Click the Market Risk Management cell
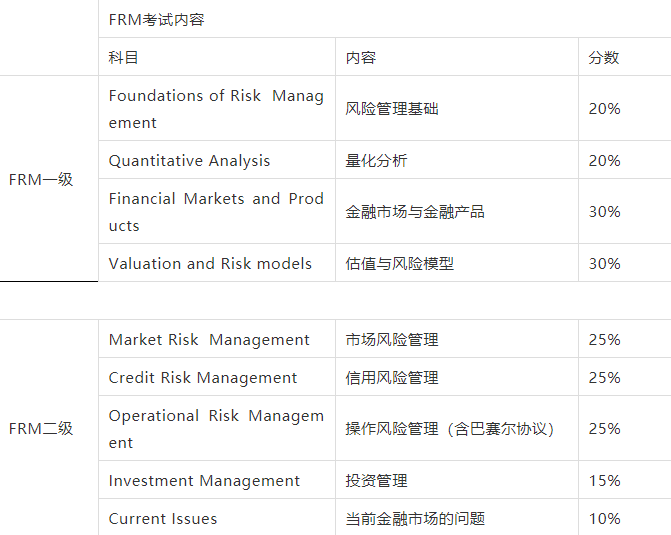This screenshot has height=535, width=671. point(209,340)
